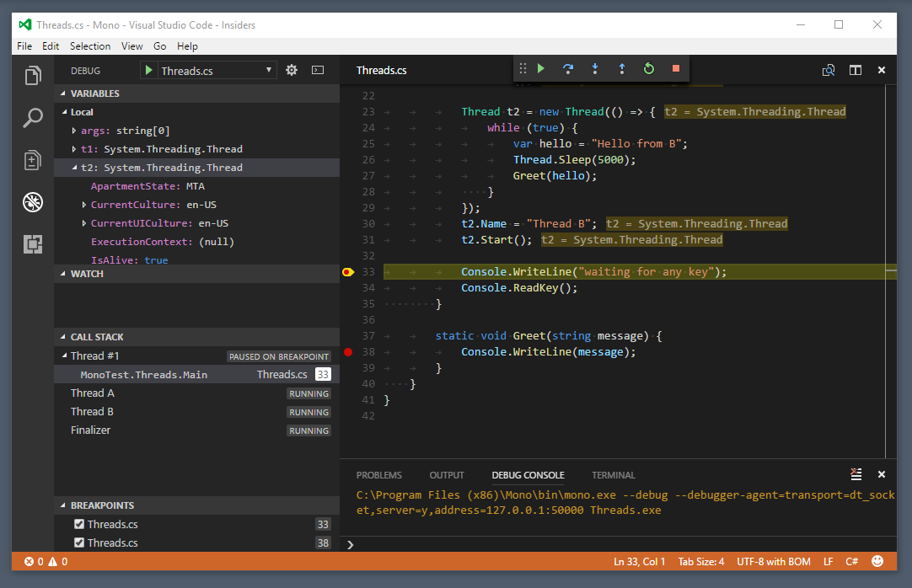Change UTF-8 with BOM encoding

tap(774, 561)
